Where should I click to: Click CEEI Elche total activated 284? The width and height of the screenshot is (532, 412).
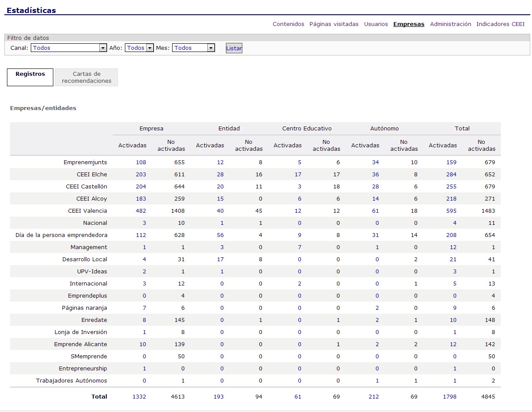pos(451,175)
